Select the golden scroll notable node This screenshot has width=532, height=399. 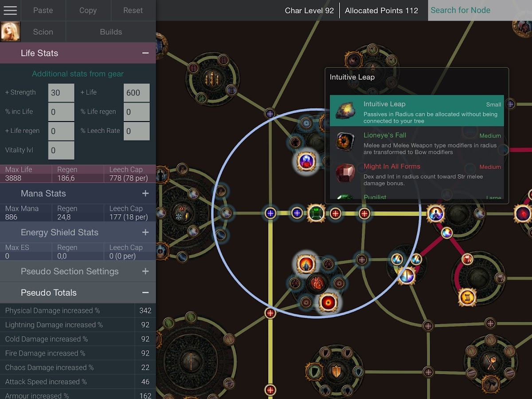click(467, 297)
